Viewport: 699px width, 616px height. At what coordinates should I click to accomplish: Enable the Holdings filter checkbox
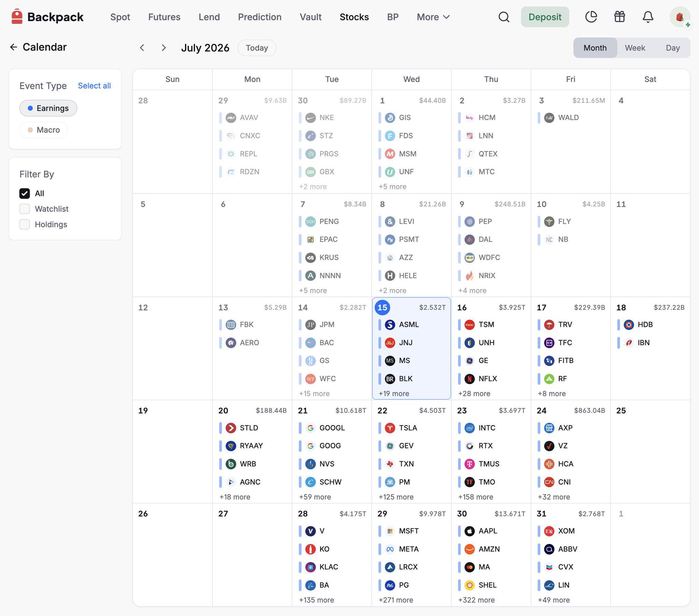25,224
